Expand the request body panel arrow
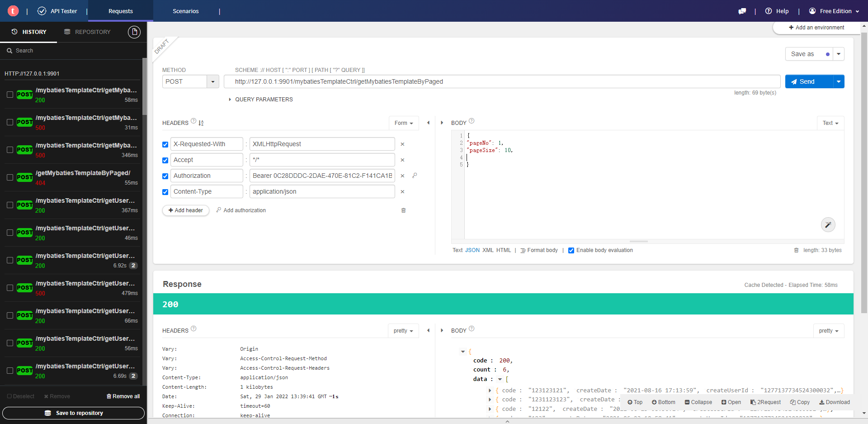The height and width of the screenshot is (424, 868). (x=442, y=123)
